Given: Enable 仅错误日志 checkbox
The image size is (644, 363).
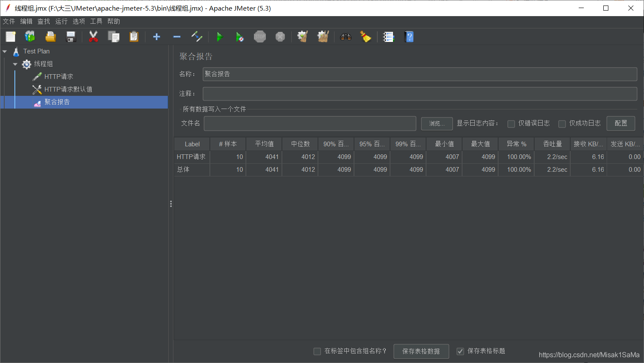Looking at the screenshot, I should (x=511, y=123).
